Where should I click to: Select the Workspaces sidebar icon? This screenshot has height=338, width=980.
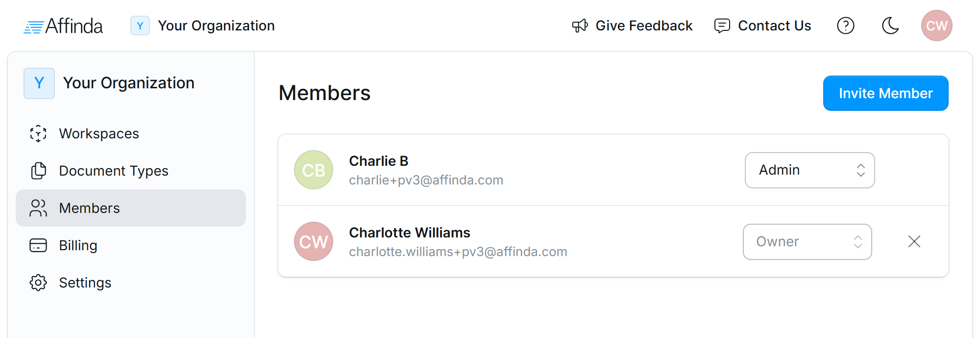38,133
